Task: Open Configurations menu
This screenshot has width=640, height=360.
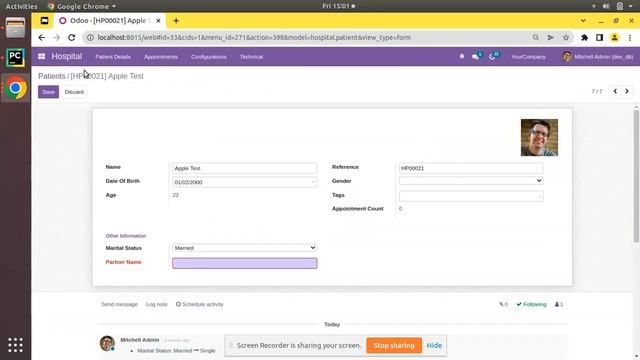Action: pyautogui.click(x=209, y=57)
